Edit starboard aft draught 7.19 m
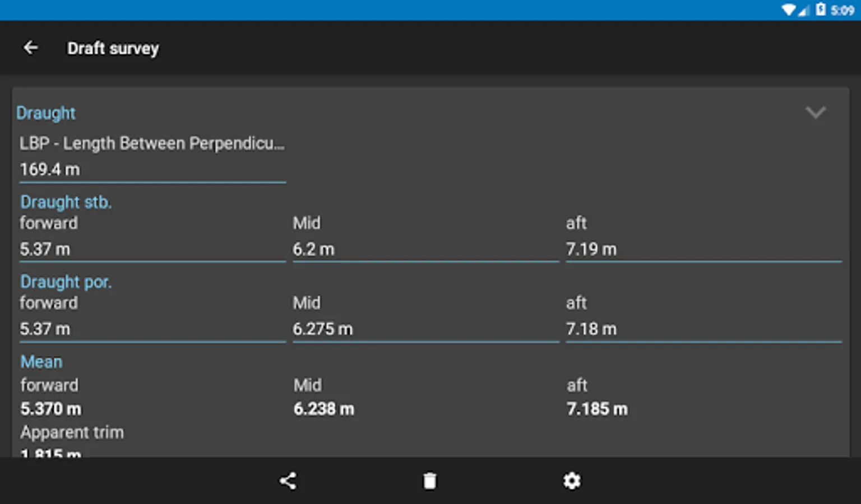This screenshot has width=861, height=504. click(704, 249)
